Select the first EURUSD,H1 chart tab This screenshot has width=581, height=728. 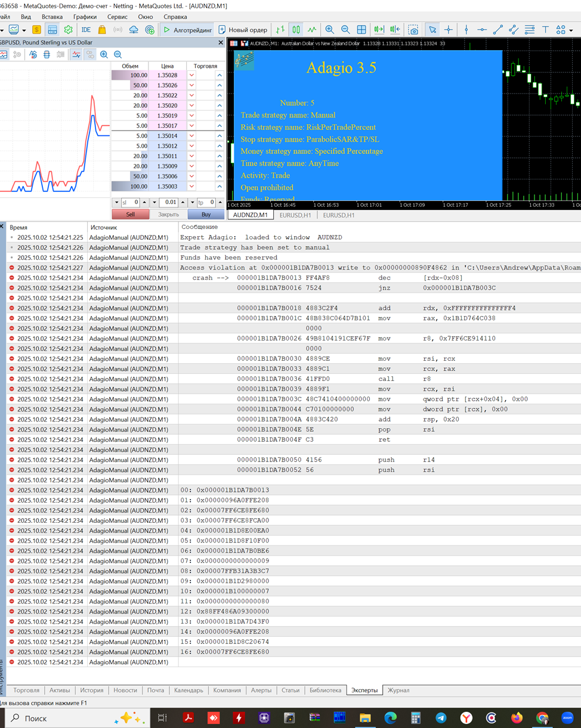[x=294, y=215]
